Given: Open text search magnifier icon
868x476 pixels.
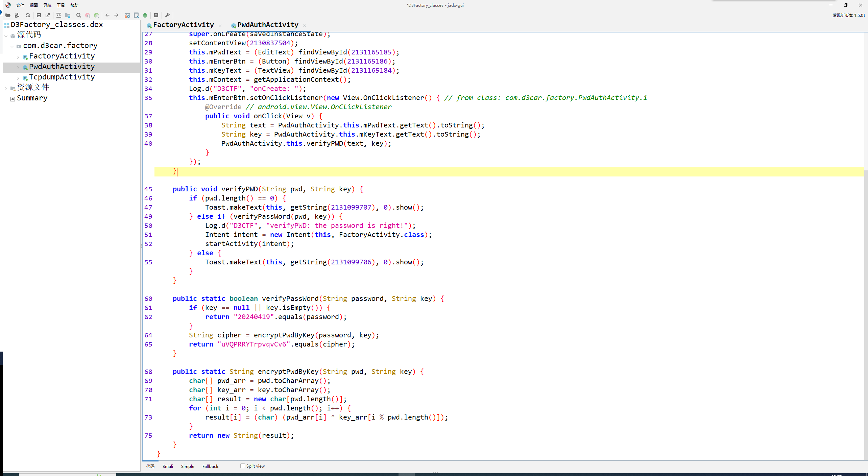Looking at the screenshot, I should [79, 15].
